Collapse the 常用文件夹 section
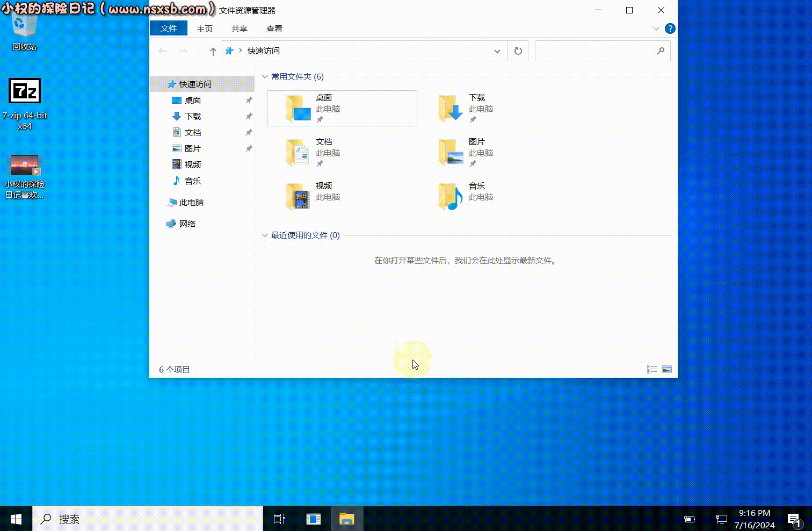 tap(265, 77)
